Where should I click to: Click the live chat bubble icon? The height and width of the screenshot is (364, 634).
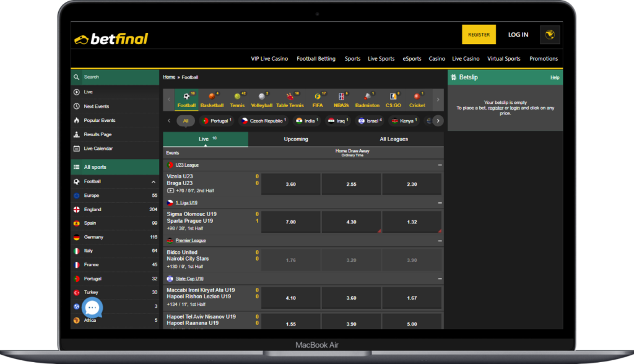point(92,308)
